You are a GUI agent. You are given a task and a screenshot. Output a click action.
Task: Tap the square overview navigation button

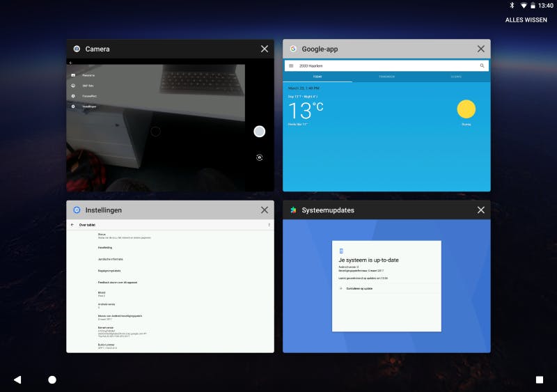pyautogui.click(x=539, y=380)
